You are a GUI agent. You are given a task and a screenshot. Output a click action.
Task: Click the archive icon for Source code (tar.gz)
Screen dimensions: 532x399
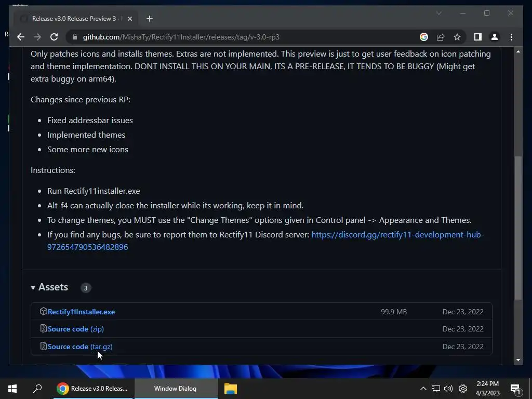click(x=44, y=347)
